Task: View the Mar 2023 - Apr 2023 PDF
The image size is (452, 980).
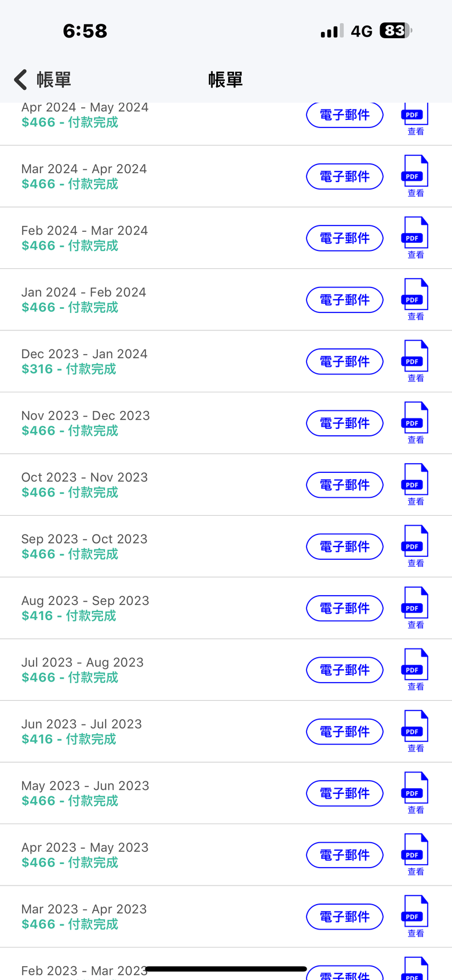Action: pos(415,916)
